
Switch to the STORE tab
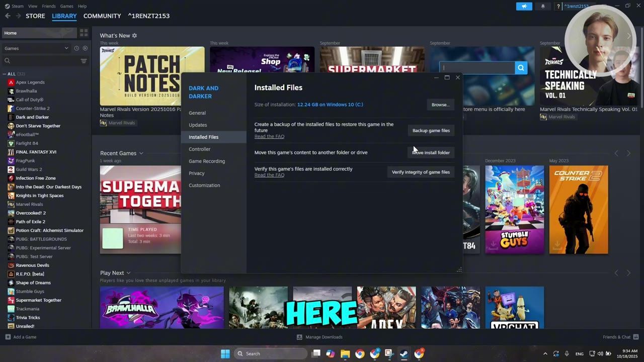(35, 16)
